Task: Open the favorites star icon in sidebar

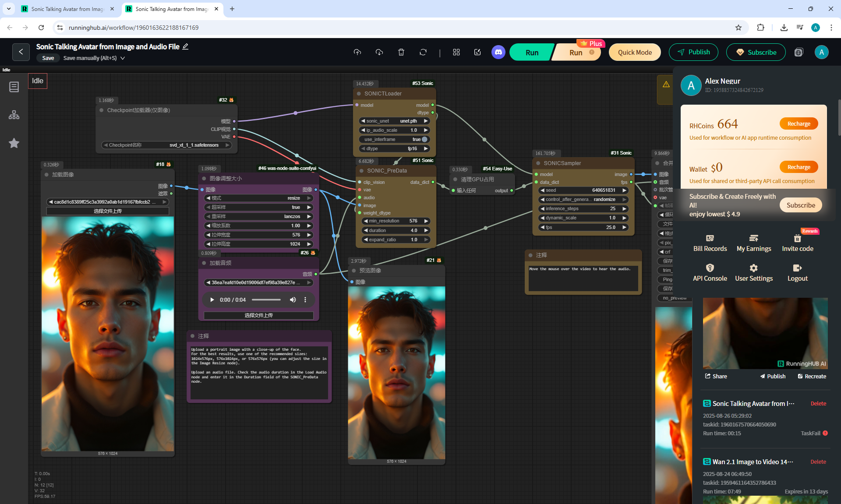Action: 14,143
